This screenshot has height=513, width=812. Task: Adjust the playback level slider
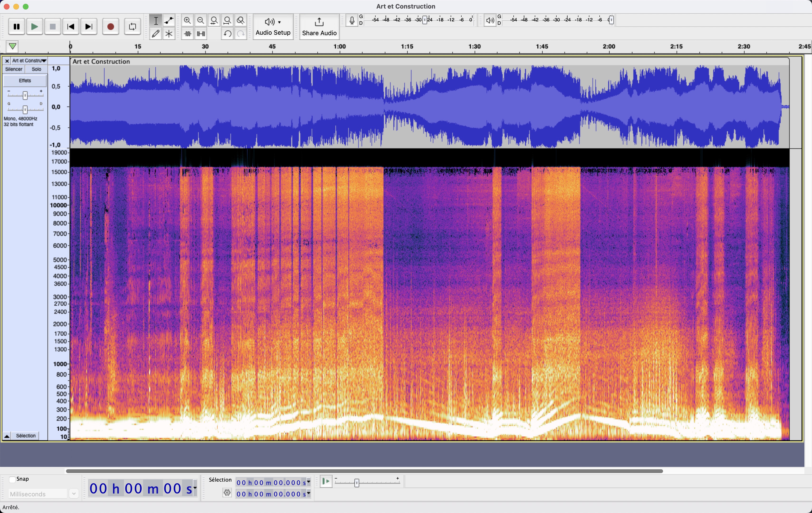[611, 20]
